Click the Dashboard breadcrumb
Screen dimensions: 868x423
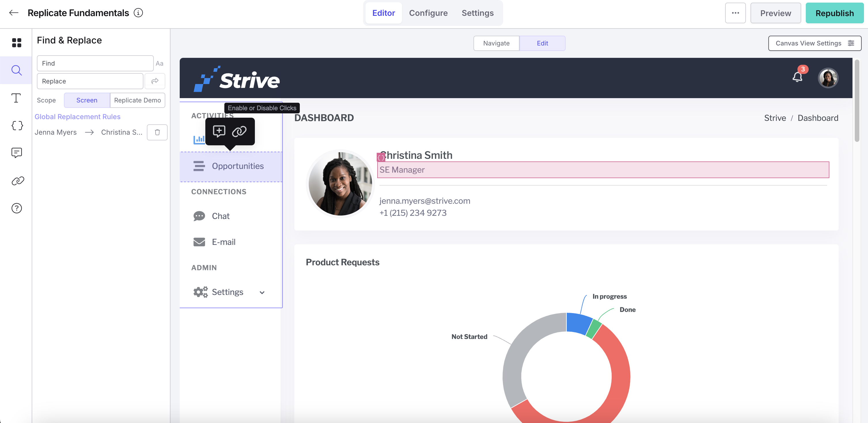818,118
